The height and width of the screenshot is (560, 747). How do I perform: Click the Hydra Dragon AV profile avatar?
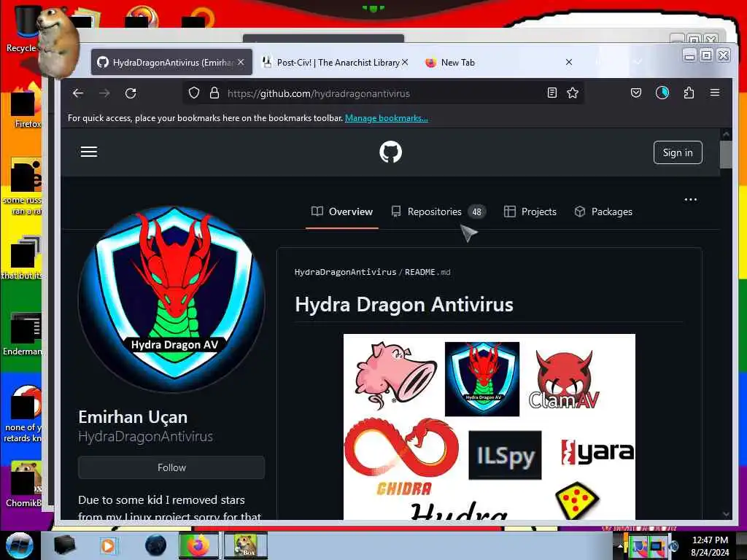coord(171,298)
